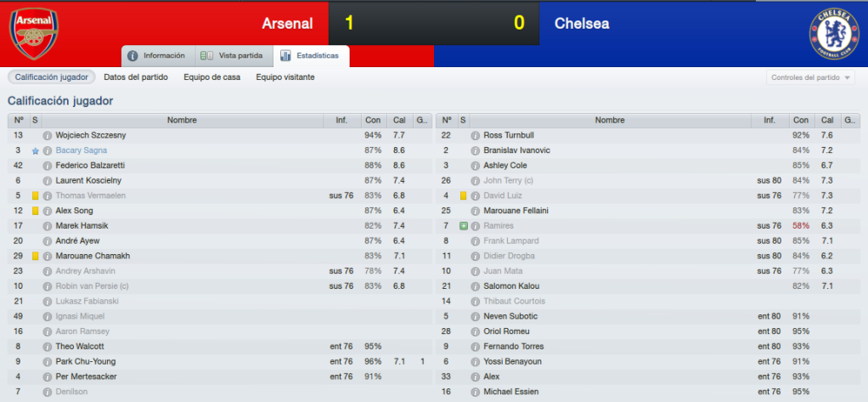Image resolution: width=868 pixels, height=402 pixels.
Task: Open Controles del partido dropdown
Action: coord(810,77)
